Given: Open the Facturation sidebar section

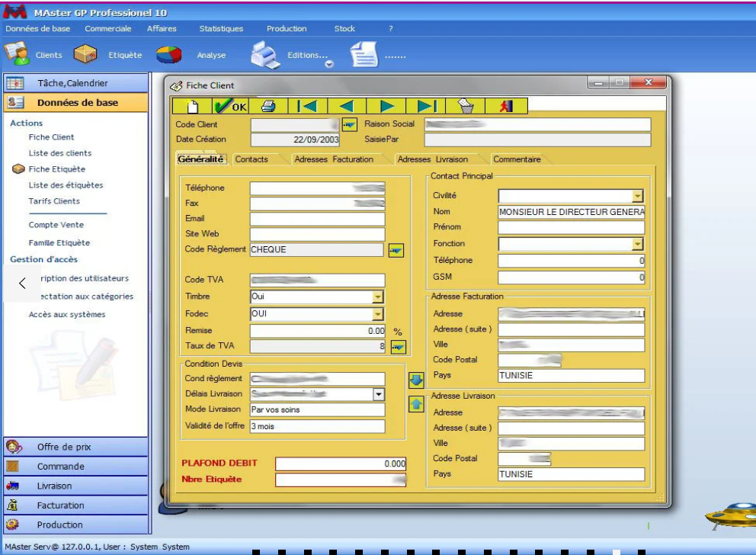Looking at the screenshot, I should (x=61, y=505).
